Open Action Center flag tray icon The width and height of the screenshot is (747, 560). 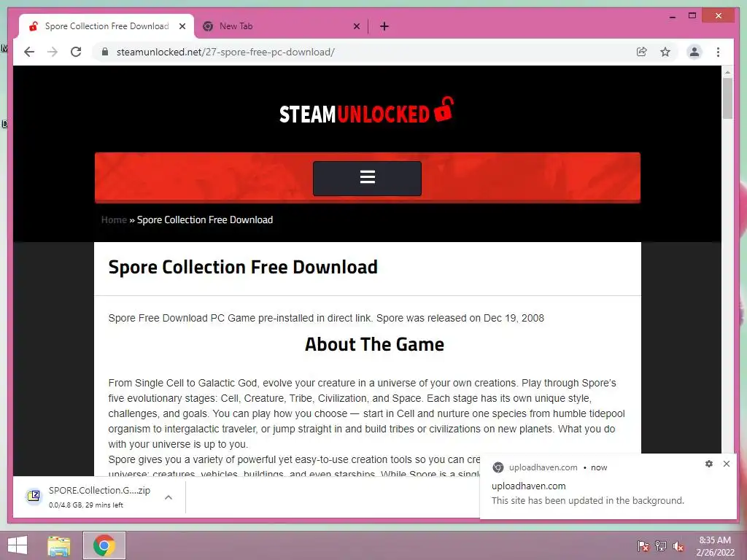tap(643, 545)
